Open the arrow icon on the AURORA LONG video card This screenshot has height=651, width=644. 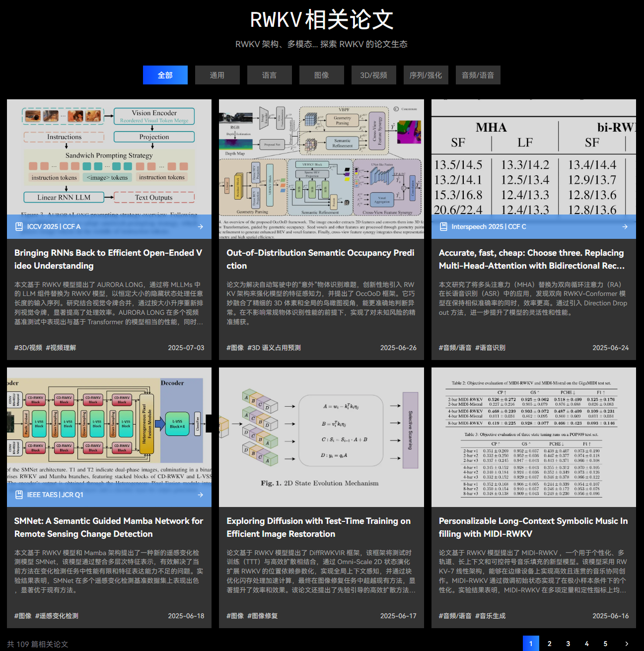(x=200, y=226)
